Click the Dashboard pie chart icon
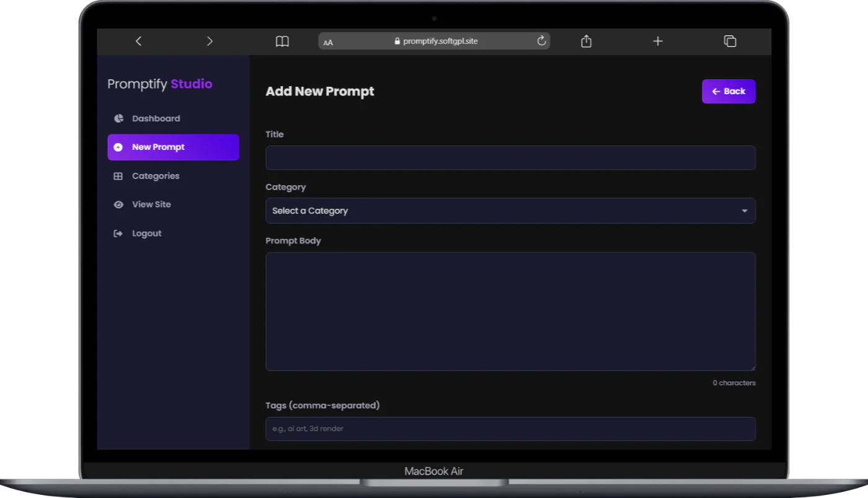This screenshot has width=868, height=498. tap(118, 118)
